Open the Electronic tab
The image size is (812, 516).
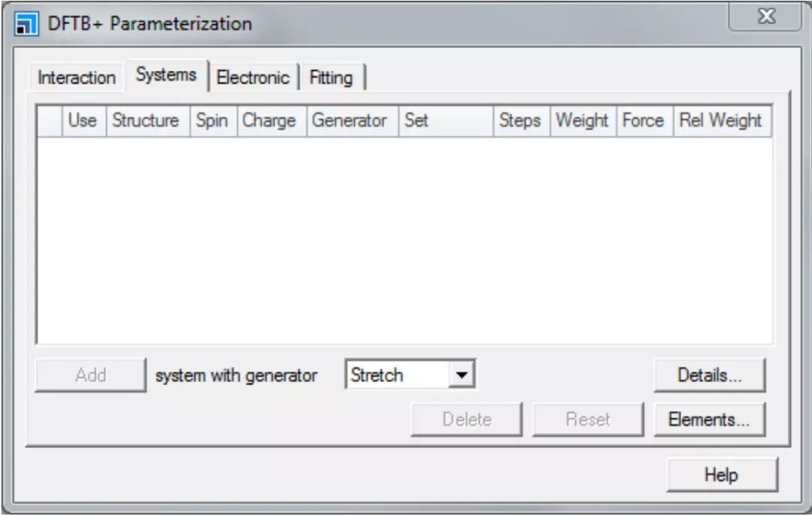coord(253,77)
